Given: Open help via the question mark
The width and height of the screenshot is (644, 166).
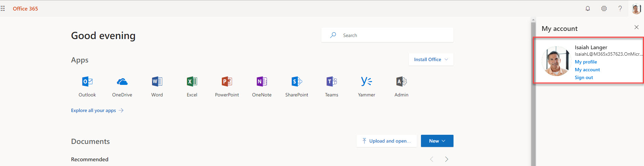Looking at the screenshot, I should click(620, 8).
